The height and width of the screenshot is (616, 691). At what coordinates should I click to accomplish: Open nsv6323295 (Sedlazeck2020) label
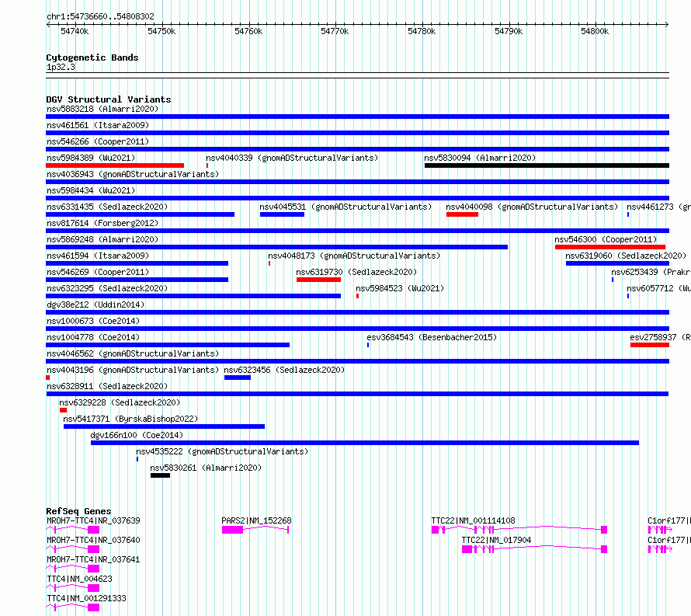107,288
